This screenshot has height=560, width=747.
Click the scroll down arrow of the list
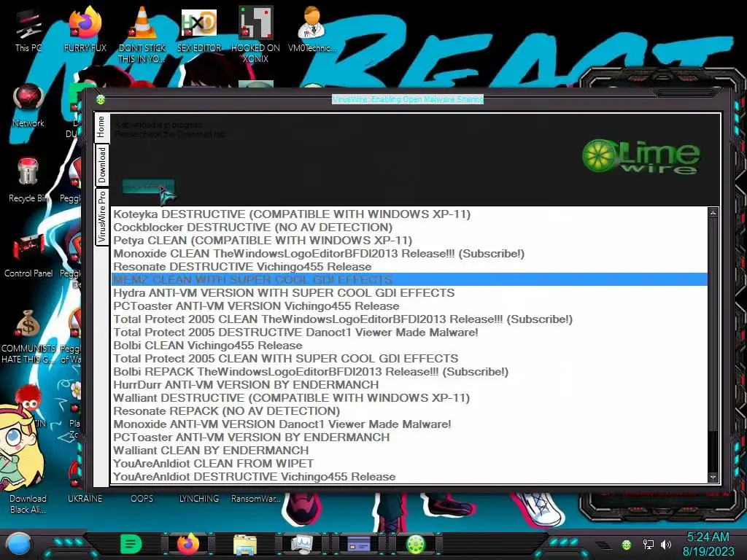coord(713,477)
